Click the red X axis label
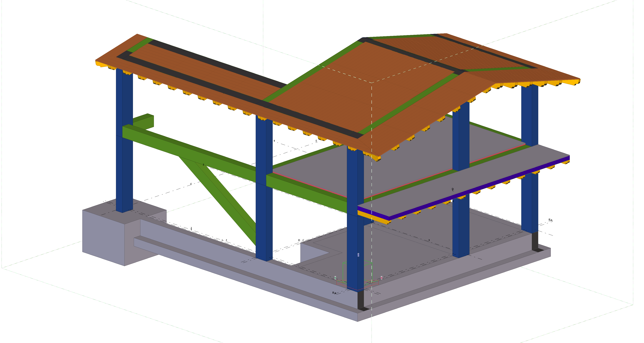 [381, 278]
